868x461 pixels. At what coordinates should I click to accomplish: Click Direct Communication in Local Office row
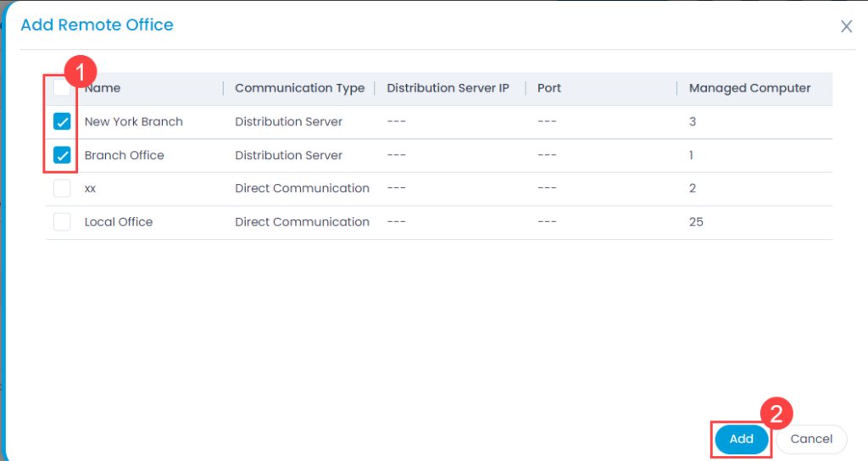click(x=302, y=222)
